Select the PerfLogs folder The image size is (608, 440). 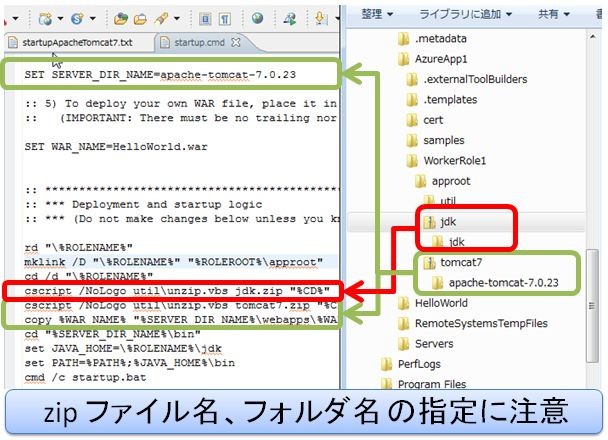click(x=419, y=364)
